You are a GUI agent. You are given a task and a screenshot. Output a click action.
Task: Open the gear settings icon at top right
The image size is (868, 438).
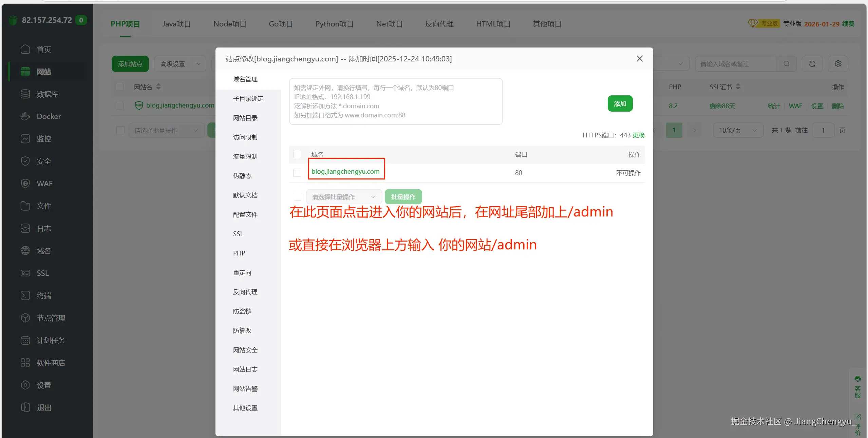coord(838,64)
